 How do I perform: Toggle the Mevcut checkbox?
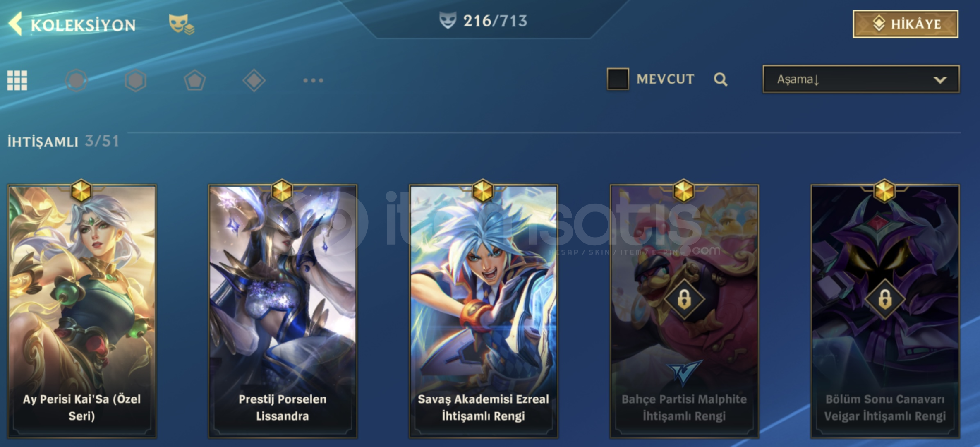(618, 79)
